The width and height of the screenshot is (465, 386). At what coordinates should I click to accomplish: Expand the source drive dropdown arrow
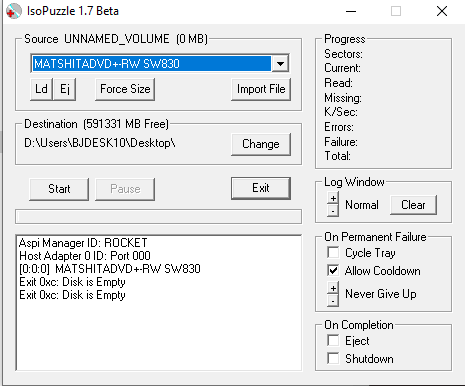280,63
